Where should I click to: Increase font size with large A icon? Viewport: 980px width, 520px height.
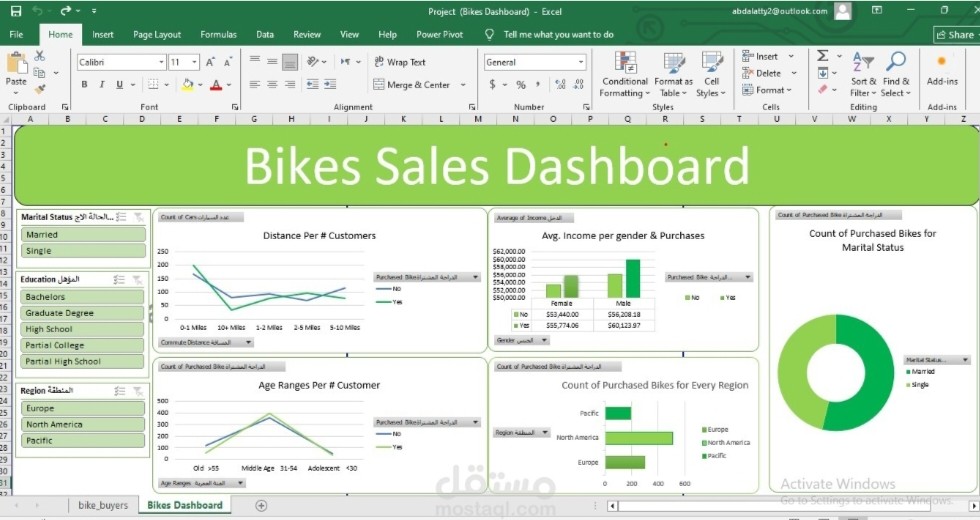pyautogui.click(x=211, y=62)
